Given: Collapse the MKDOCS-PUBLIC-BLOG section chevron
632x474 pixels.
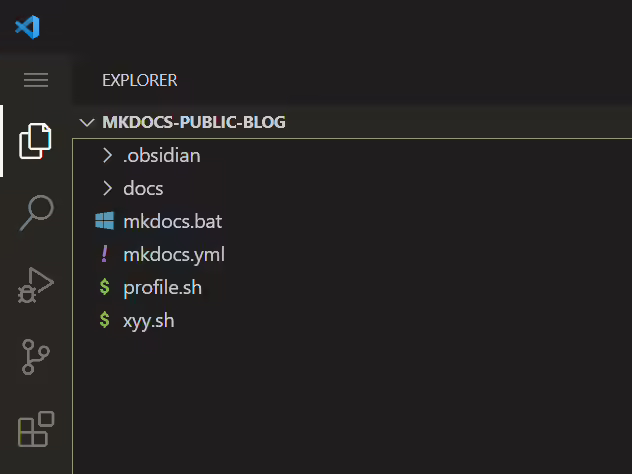Looking at the screenshot, I should coord(87,122).
